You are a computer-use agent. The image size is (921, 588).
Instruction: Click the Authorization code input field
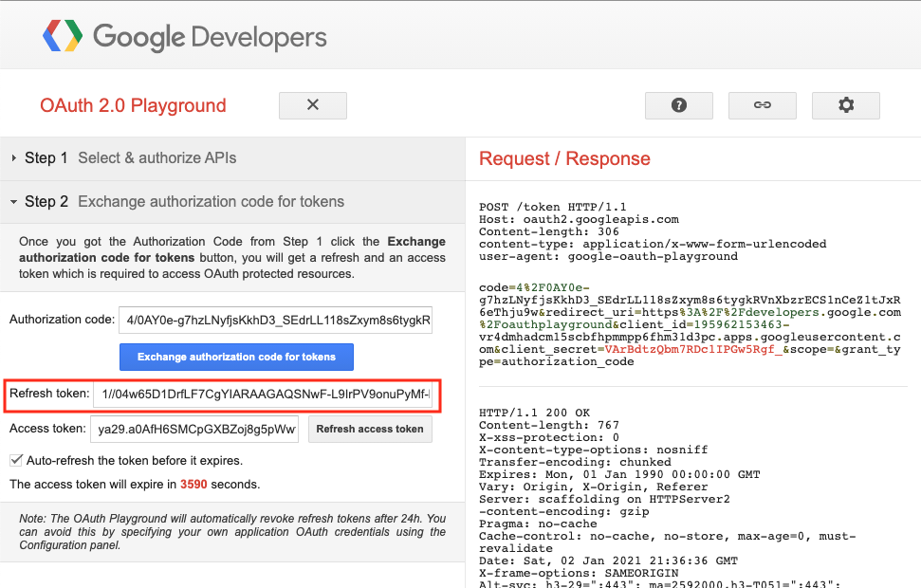point(275,321)
